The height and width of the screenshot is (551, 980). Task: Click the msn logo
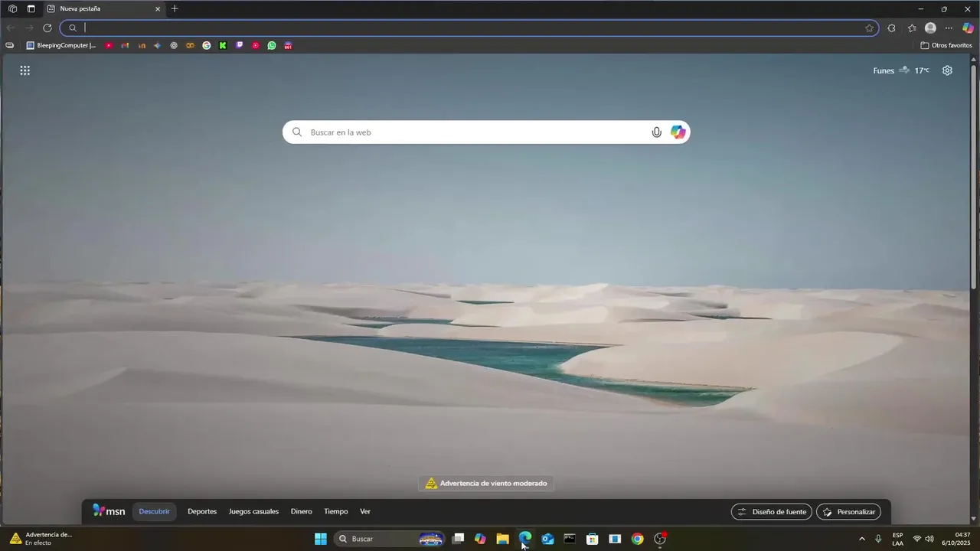(x=109, y=511)
